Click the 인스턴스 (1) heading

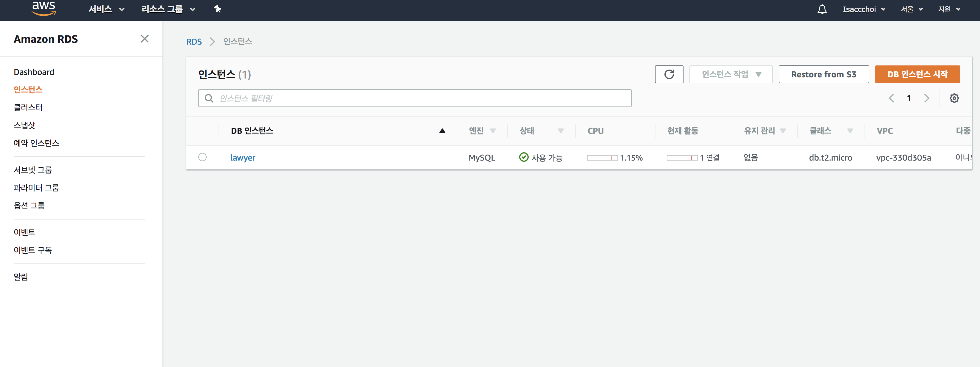[x=224, y=74]
